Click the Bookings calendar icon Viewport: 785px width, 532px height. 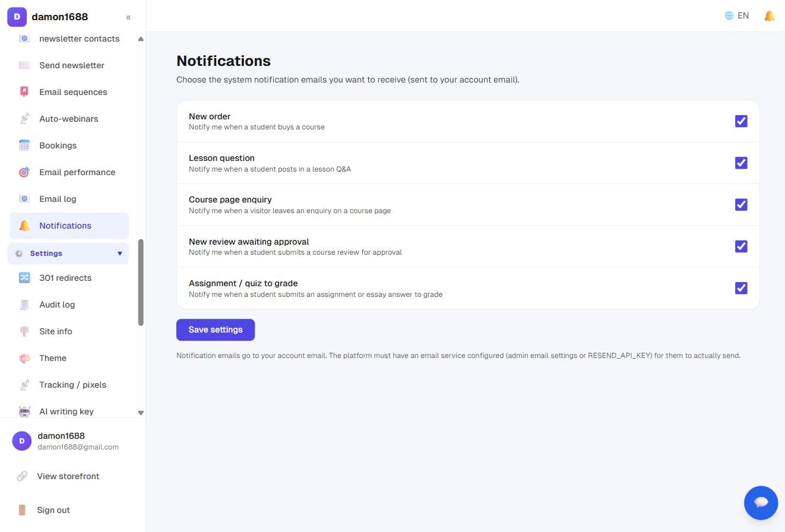coord(24,145)
